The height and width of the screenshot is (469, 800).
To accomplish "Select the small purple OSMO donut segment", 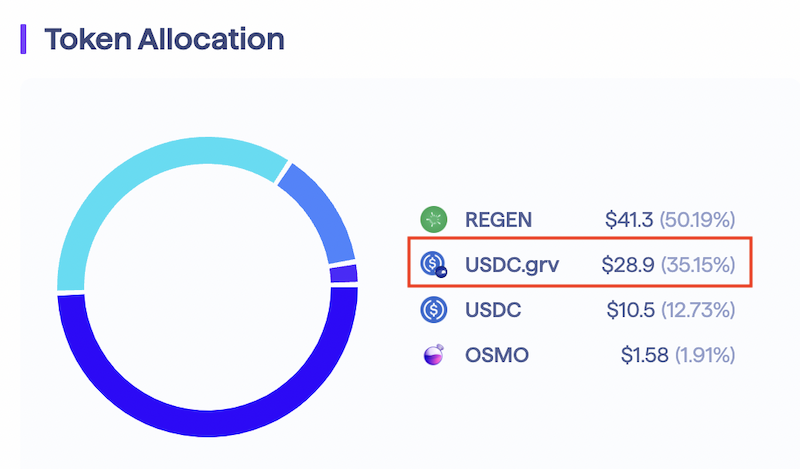I will pos(343,273).
